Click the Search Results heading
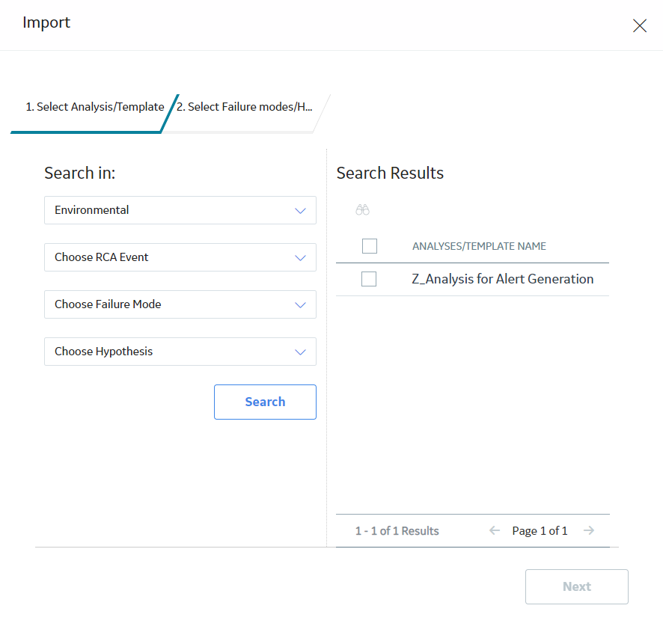This screenshot has width=663, height=644. pyautogui.click(x=390, y=174)
